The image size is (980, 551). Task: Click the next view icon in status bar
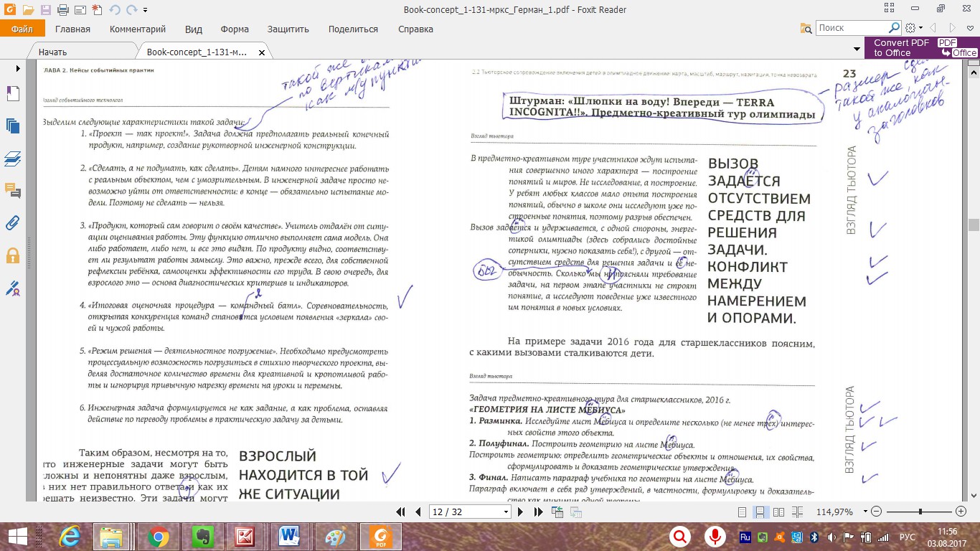pos(575,512)
